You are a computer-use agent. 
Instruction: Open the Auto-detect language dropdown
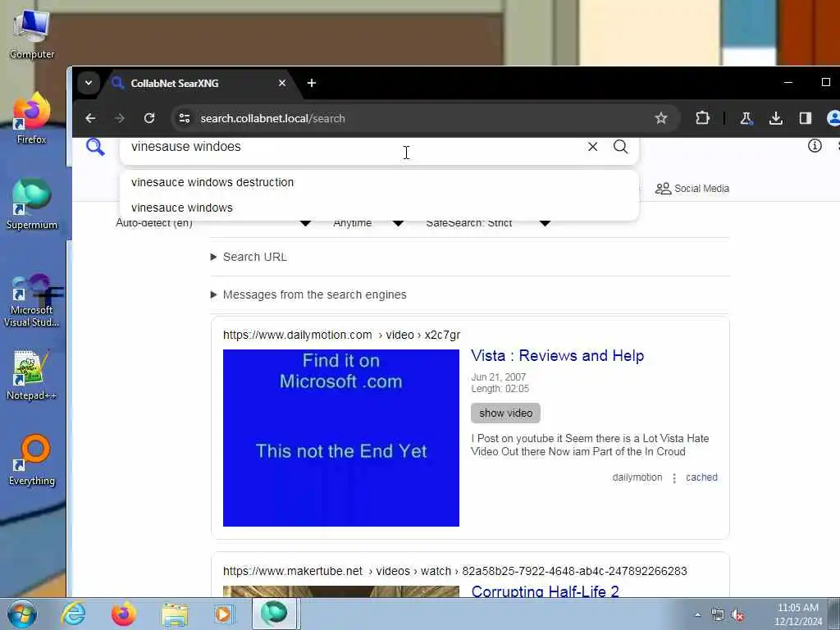[x=214, y=223]
